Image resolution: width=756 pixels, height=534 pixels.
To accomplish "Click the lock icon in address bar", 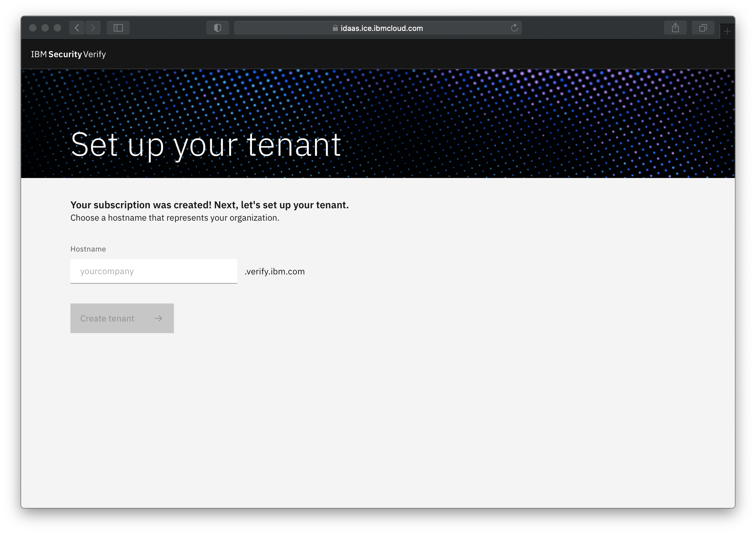I will (x=335, y=28).
